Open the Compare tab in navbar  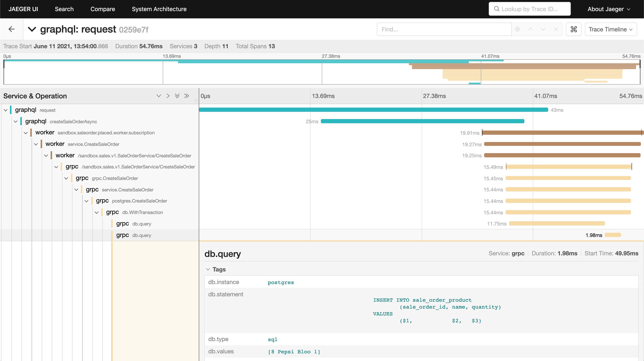click(103, 9)
